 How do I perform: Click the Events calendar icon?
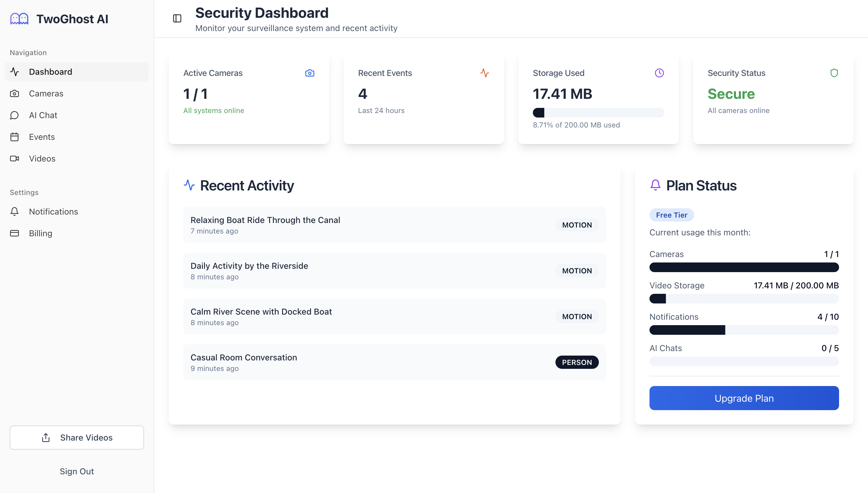[x=14, y=137]
